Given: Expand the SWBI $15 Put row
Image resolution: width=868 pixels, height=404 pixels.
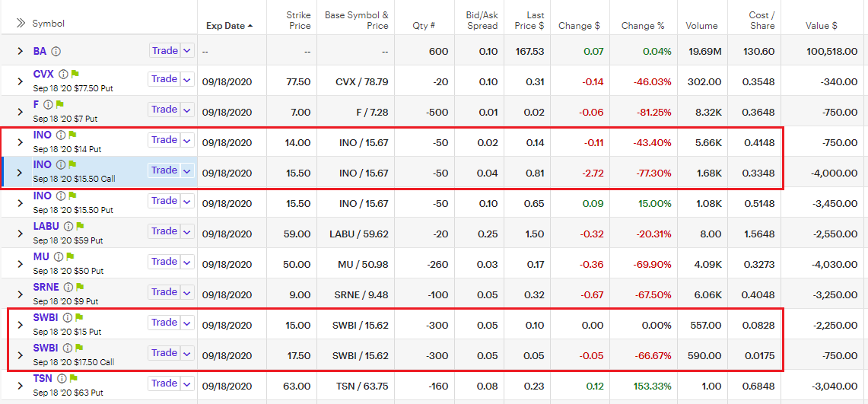Looking at the screenshot, I should pos(21,325).
